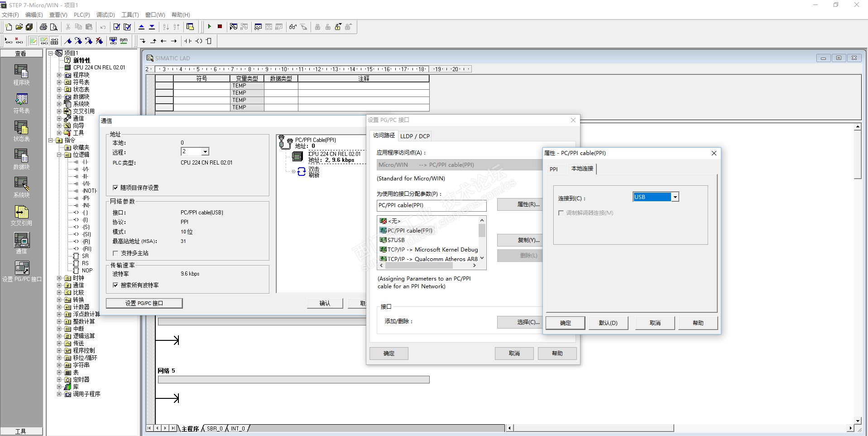Open 系统块 in the left navigation bar
The height and width of the screenshot is (436, 868).
[x=21, y=187]
